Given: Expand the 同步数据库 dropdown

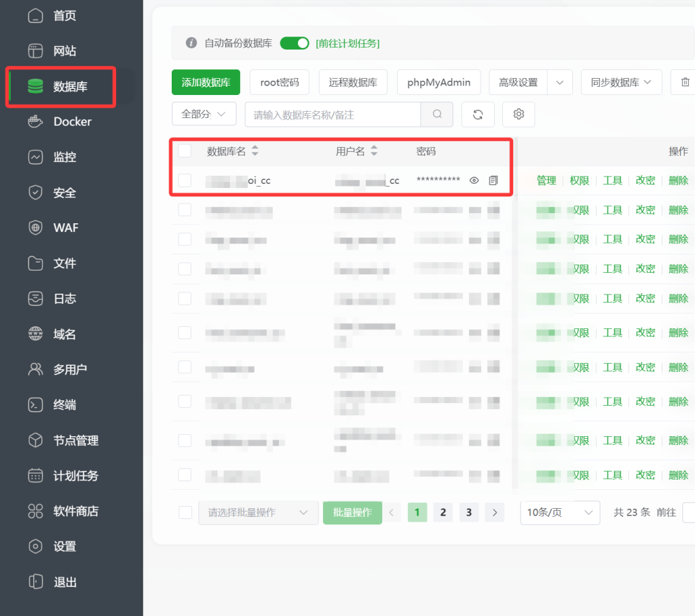Looking at the screenshot, I should pos(621,82).
